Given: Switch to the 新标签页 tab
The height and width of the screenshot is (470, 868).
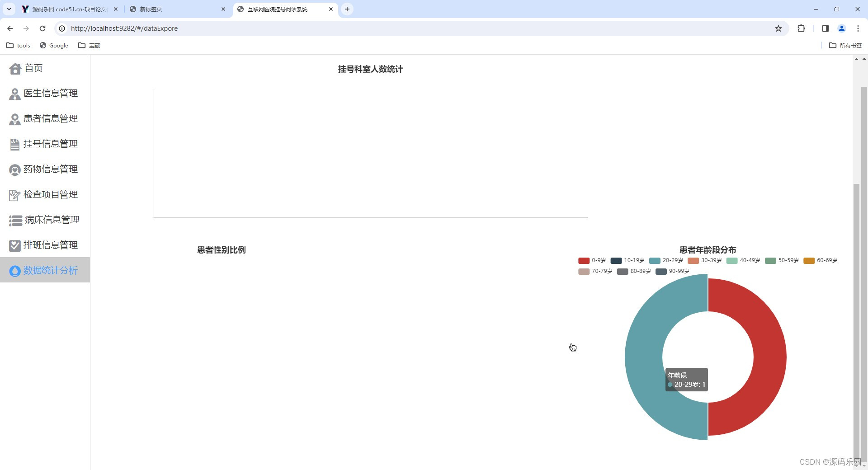Looking at the screenshot, I should [177, 9].
